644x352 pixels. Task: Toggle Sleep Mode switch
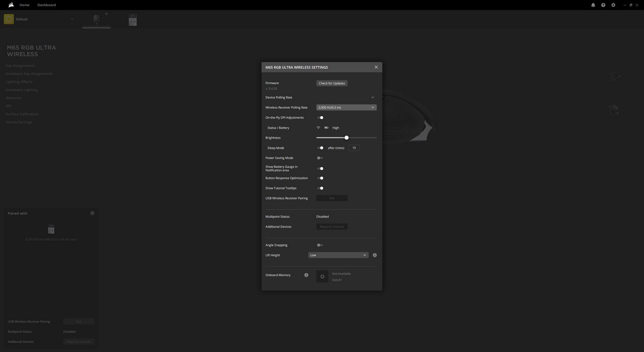point(320,148)
